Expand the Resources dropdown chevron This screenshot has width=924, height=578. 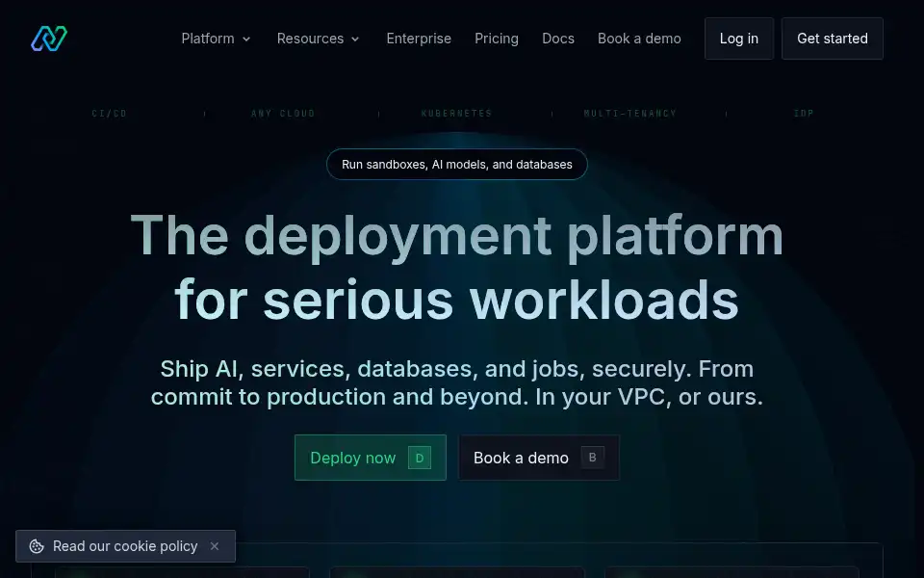pyautogui.click(x=355, y=39)
